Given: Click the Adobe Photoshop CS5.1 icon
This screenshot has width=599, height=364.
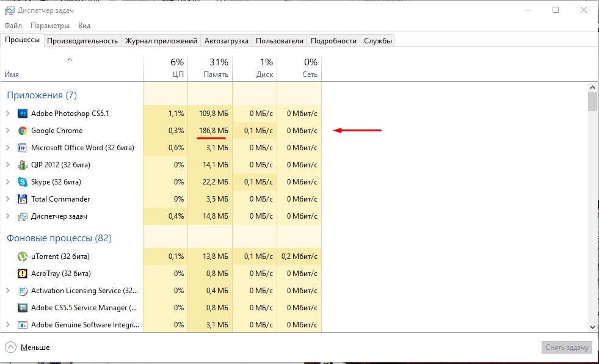Looking at the screenshot, I should click(23, 114).
